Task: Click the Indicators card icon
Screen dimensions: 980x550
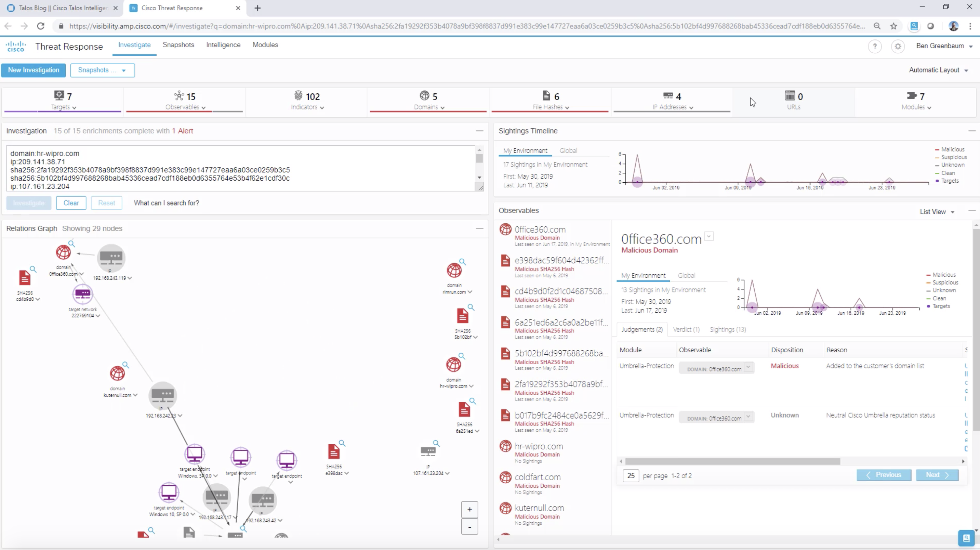Action: 297,95
